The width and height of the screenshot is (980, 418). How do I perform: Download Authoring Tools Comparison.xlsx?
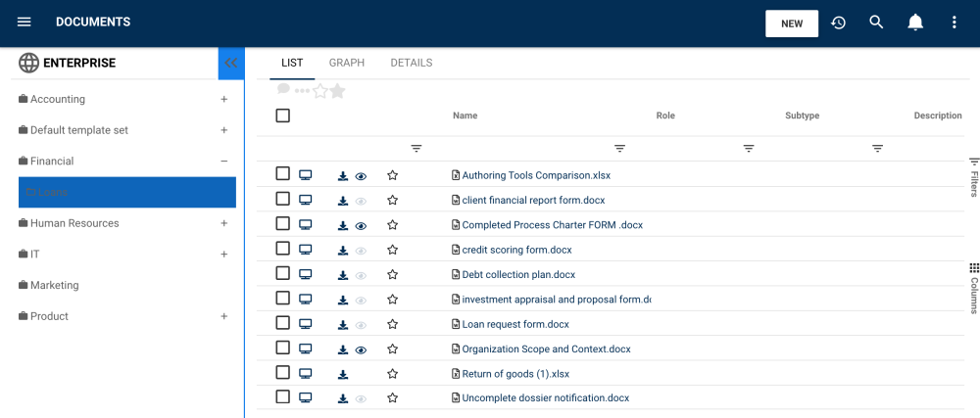(343, 176)
